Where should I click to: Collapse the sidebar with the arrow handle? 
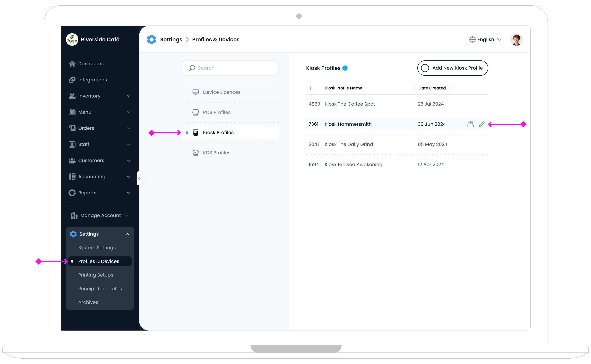pyautogui.click(x=139, y=178)
